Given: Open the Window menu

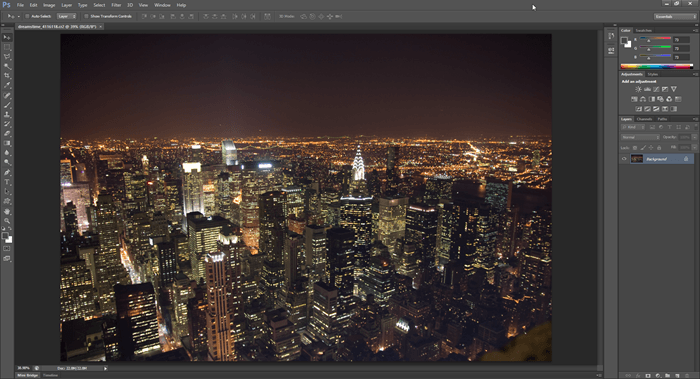Looking at the screenshot, I should (x=162, y=5).
